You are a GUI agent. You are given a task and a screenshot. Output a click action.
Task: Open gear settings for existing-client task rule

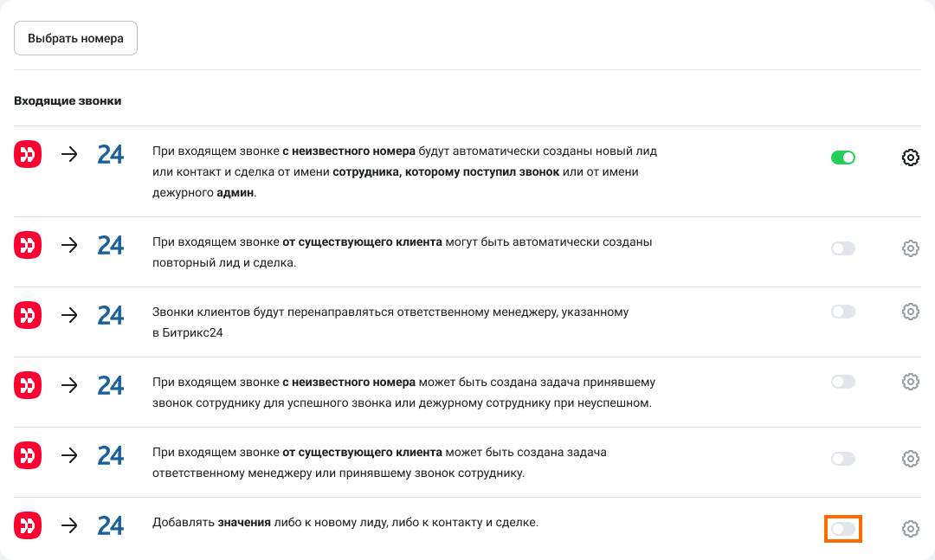click(910, 459)
